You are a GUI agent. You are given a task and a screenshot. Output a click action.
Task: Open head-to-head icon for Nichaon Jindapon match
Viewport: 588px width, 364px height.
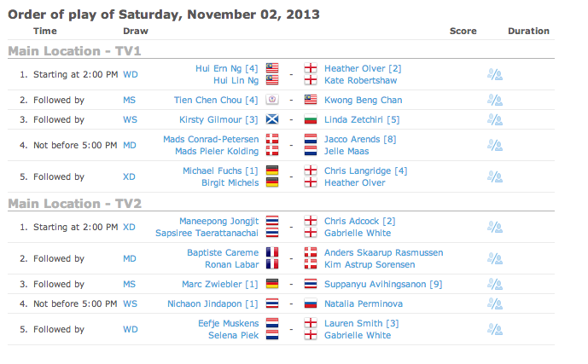[494, 303]
